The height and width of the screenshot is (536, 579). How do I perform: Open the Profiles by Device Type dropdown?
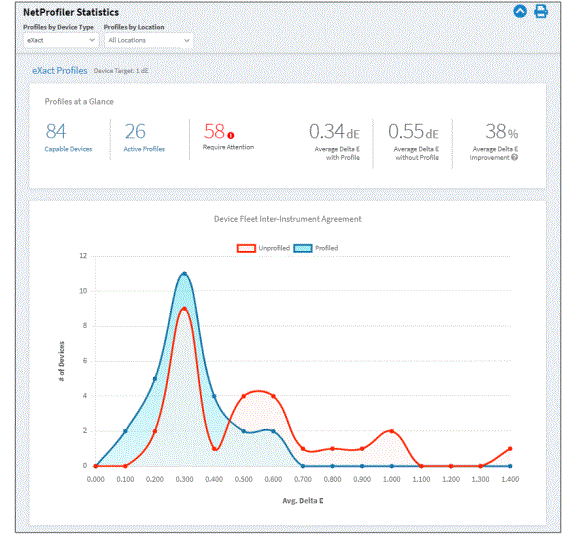pyautogui.click(x=61, y=40)
